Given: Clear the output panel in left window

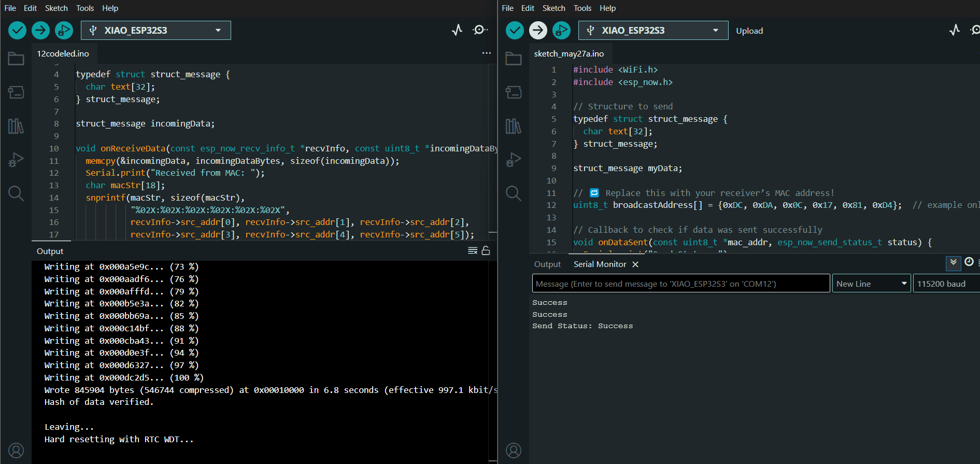Looking at the screenshot, I should click(473, 251).
